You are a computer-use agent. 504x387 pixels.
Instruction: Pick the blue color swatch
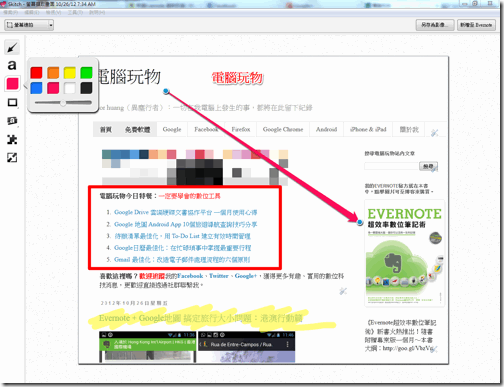click(36, 88)
